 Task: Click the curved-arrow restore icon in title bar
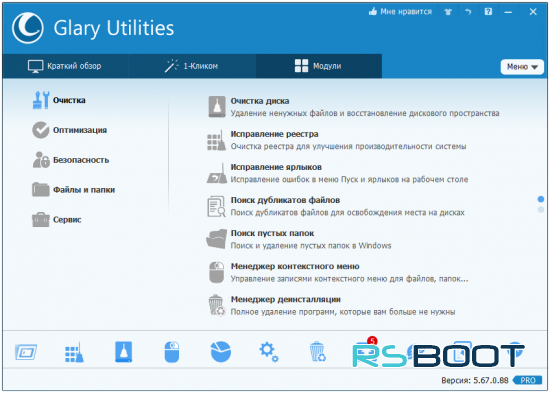(468, 12)
